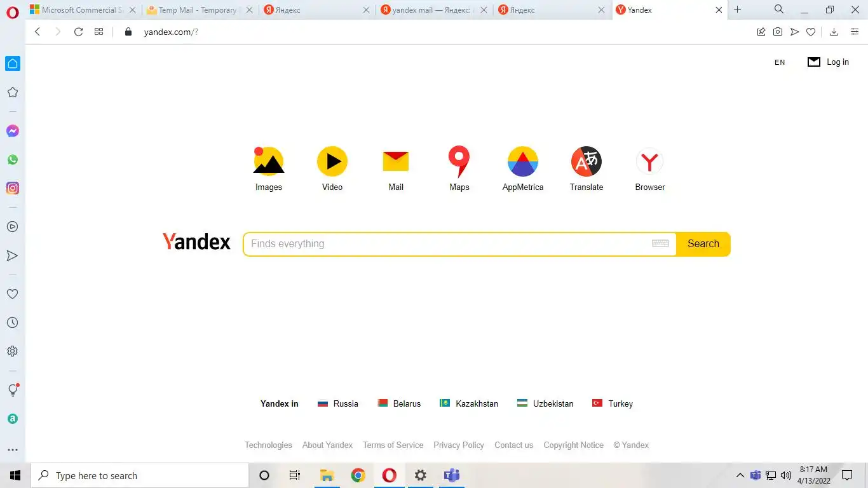Select Yandex in Uzbekistan
This screenshot has width=868, height=488.
(x=545, y=403)
